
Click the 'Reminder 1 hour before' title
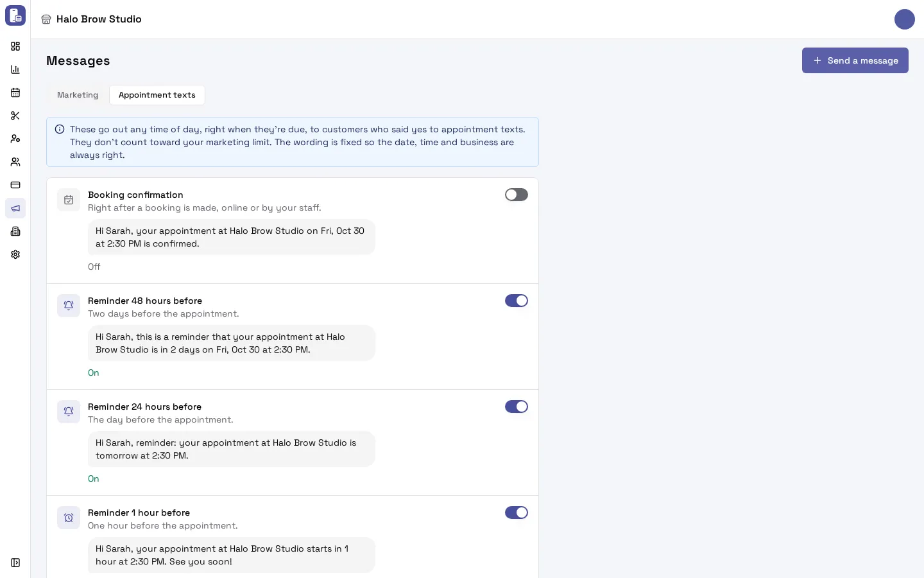click(x=139, y=512)
